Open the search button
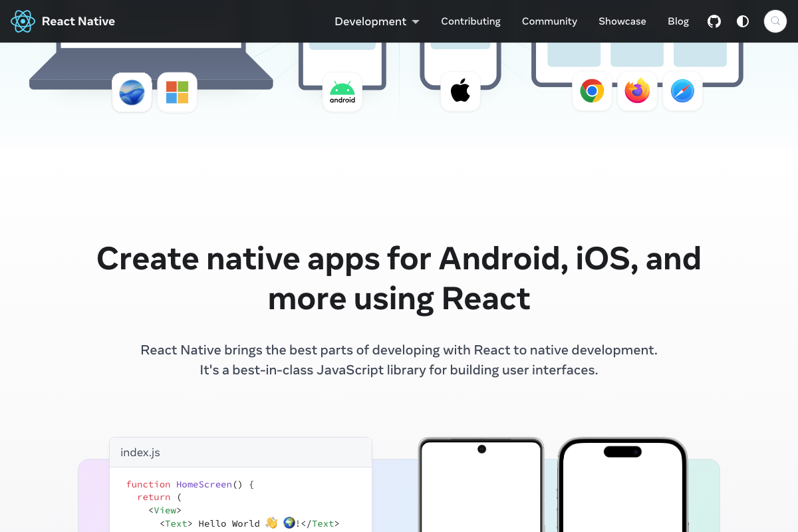The width and height of the screenshot is (798, 532). coord(775,21)
